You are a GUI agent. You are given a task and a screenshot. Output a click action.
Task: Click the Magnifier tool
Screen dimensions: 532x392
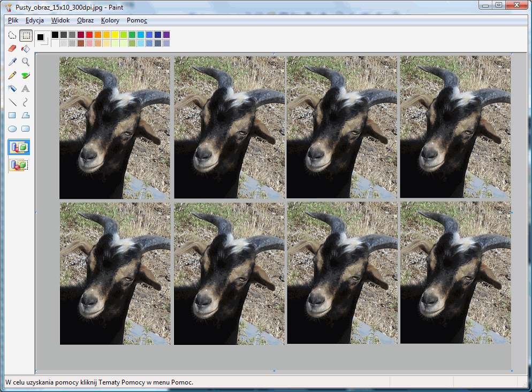25,62
